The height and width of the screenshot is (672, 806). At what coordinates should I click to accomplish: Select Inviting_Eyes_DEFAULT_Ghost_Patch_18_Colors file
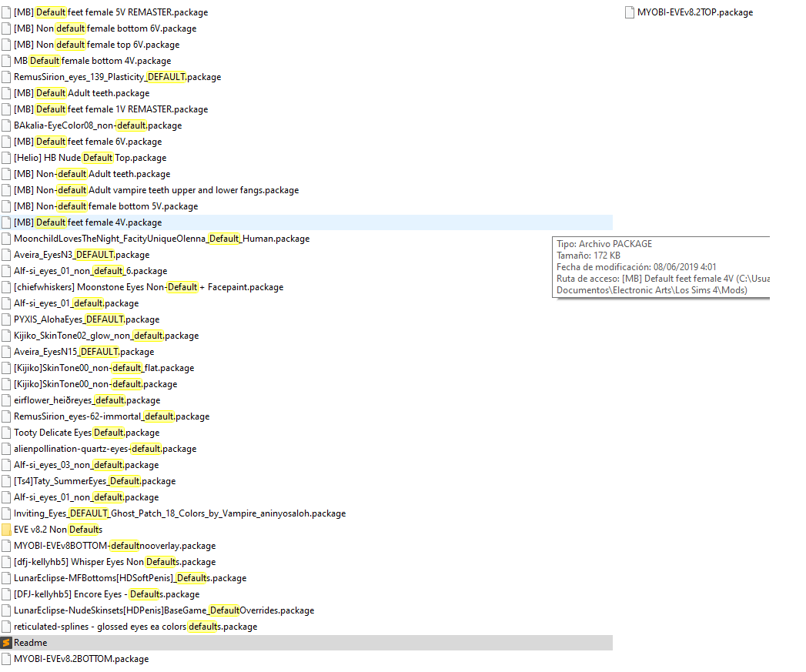tap(180, 513)
